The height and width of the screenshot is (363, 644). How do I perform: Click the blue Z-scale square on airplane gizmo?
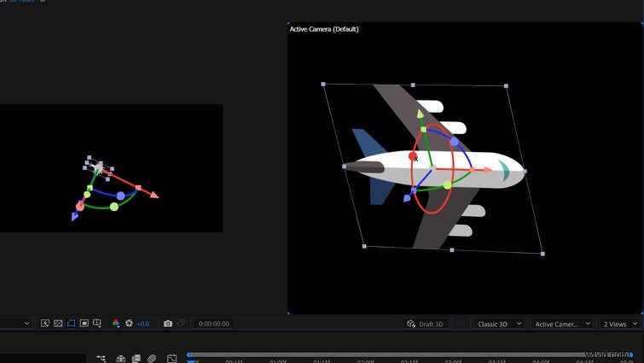click(414, 190)
